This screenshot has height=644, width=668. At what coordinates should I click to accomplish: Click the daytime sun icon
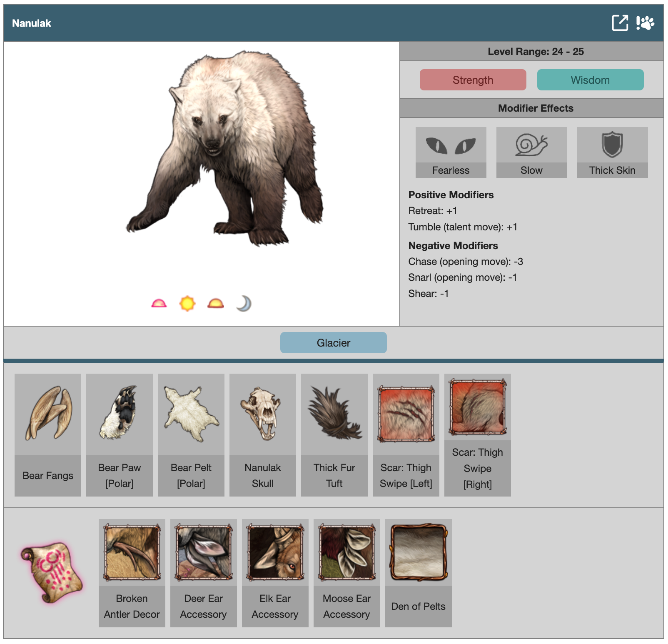pyautogui.click(x=187, y=304)
